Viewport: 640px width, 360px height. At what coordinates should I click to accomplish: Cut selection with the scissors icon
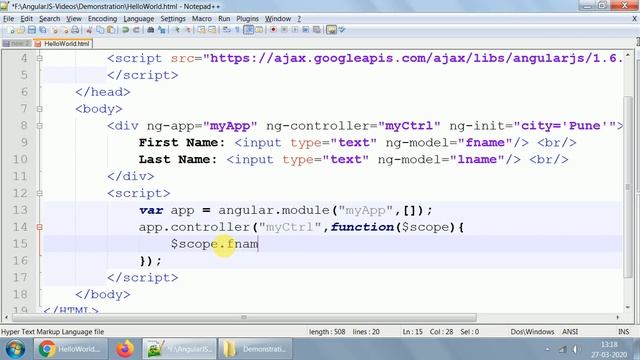89,30
